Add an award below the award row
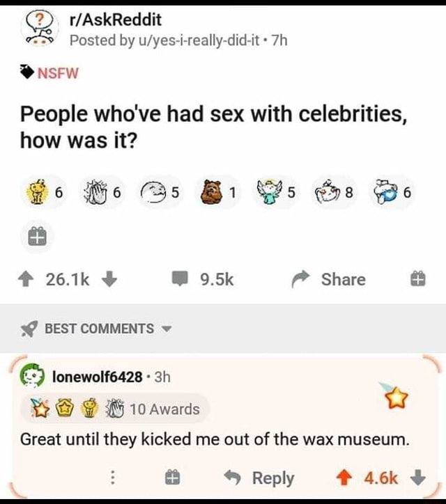This screenshot has width=446, height=504. 36,238
